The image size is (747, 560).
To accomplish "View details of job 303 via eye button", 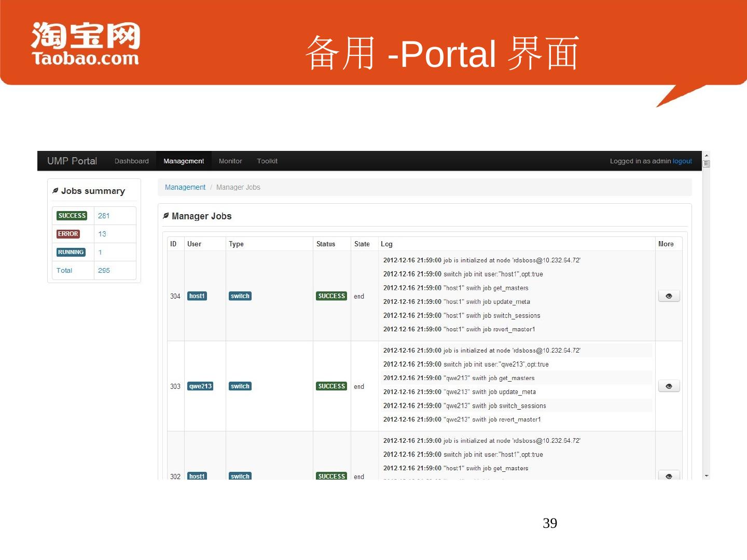I will pyautogui.click(x=669, y=386).
